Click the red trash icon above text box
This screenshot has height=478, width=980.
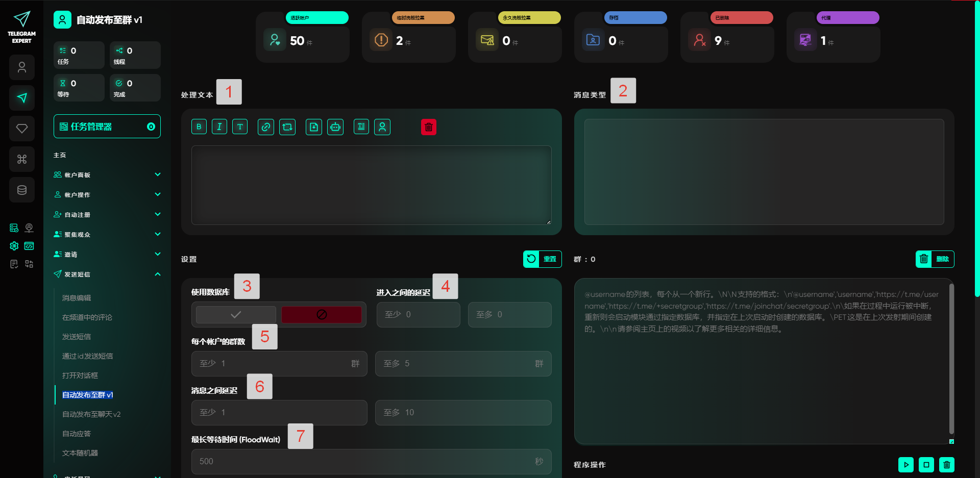coord(429,127)
